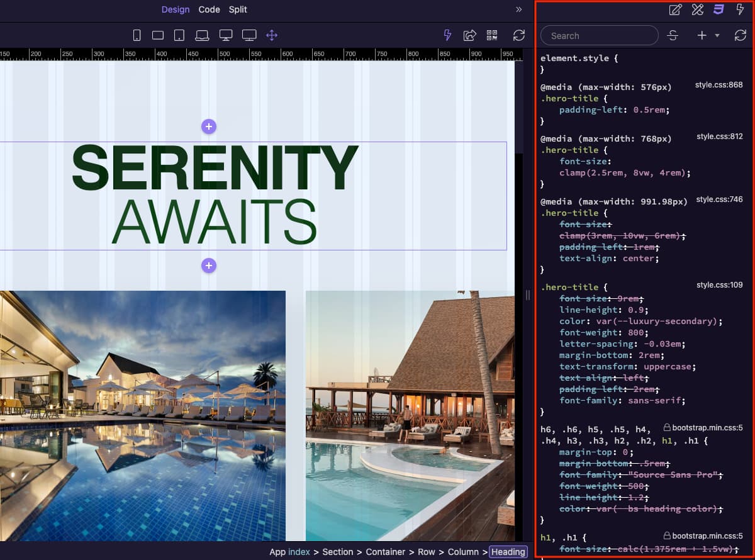
Task: Switch to the laptop viewport size
Action: point(202,35)
